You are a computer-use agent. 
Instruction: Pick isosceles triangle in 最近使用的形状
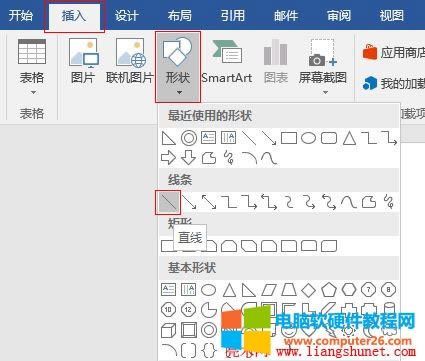349,138
